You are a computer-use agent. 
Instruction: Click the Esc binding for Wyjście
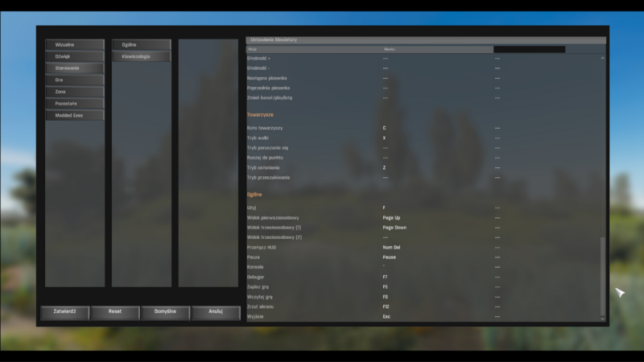pyautogui.click(x=386, y=316)
